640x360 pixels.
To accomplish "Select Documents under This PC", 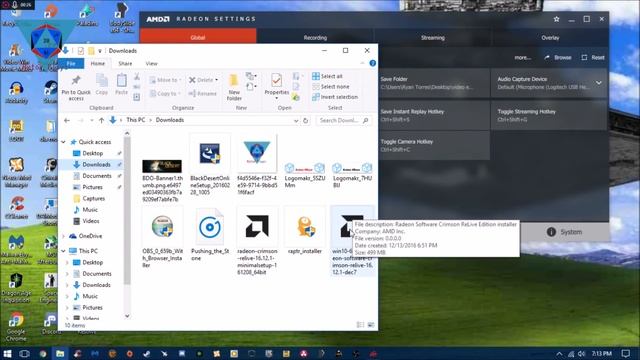I will point(97,274).
